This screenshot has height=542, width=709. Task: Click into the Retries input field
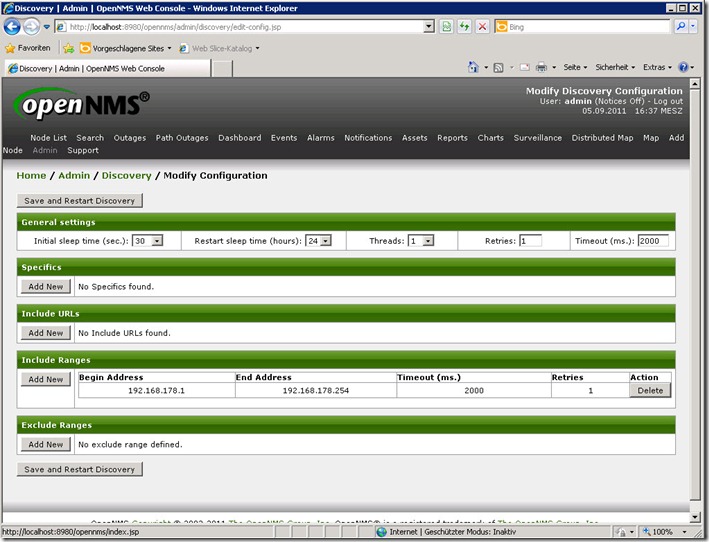[x=530, y=241]
